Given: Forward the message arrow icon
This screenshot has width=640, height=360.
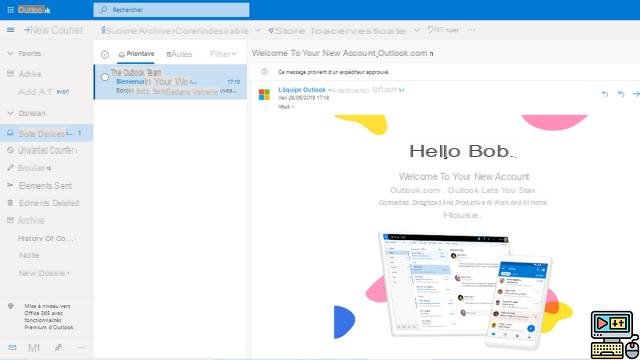Looking at the screenshot, I should (636, 94).
